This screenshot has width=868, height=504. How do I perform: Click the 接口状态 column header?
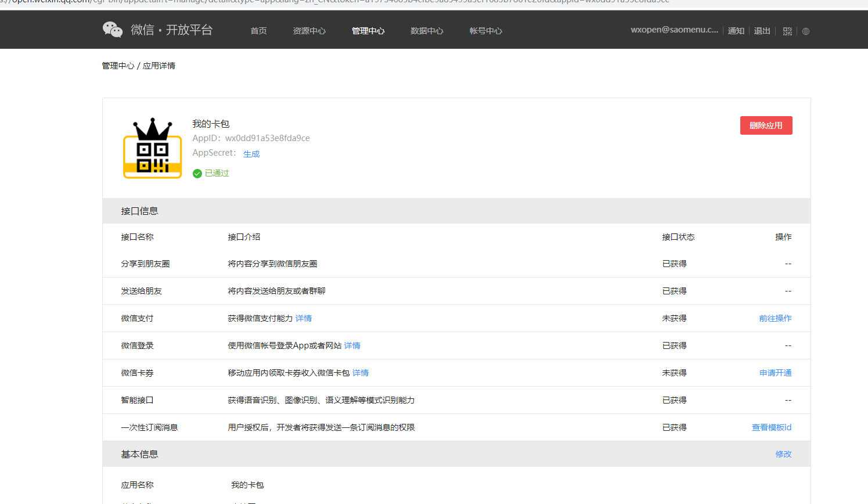point(678,237)
